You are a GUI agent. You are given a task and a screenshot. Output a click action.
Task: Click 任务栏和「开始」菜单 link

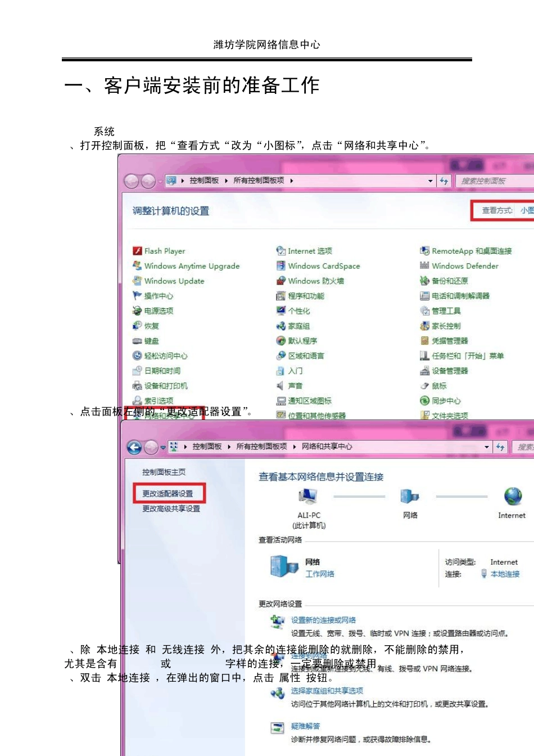coord(468,356)
